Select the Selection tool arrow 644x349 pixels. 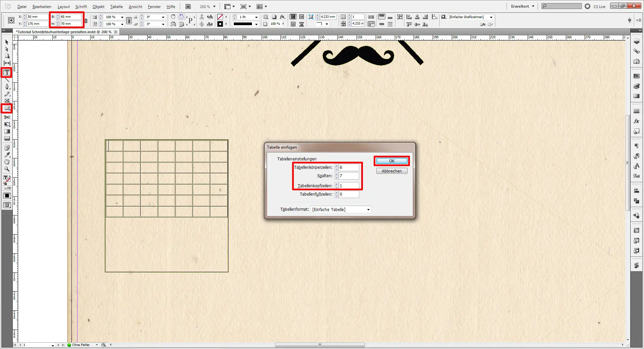[6, 42]
